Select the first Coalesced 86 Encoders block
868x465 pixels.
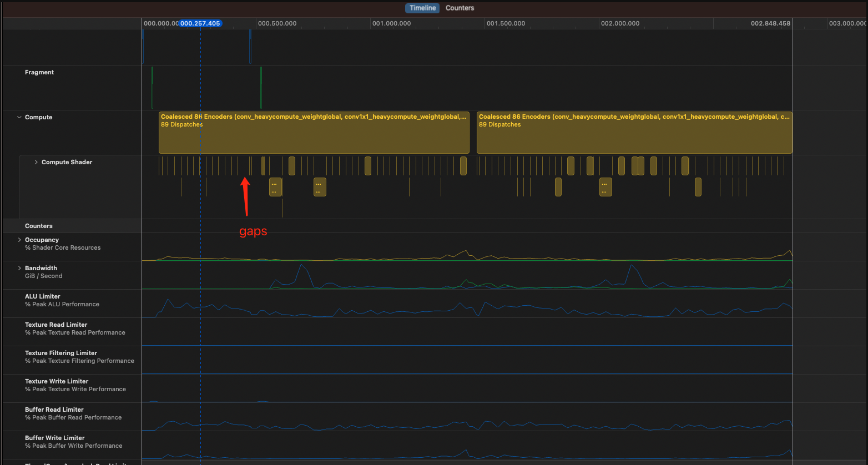click(314, 133)
